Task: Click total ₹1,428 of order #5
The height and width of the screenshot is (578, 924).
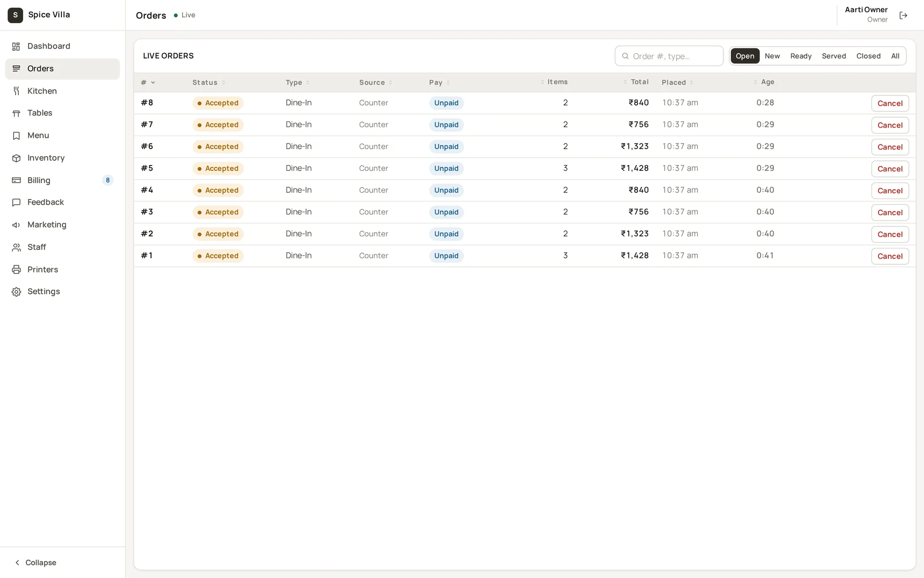Action: 635,168
